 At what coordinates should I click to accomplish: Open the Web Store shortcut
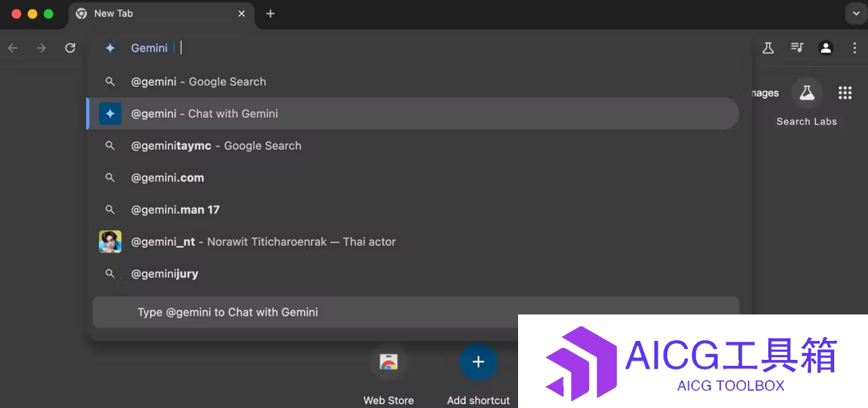389,374
